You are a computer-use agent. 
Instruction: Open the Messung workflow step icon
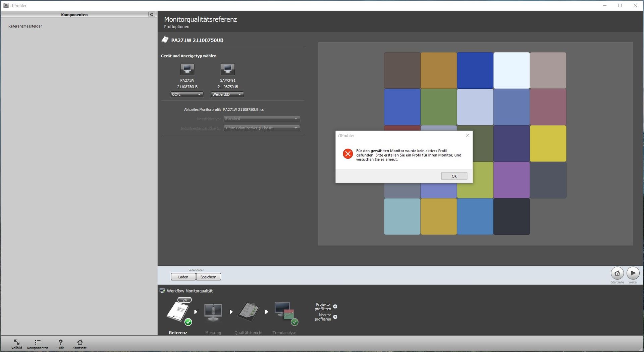[213, 312]
